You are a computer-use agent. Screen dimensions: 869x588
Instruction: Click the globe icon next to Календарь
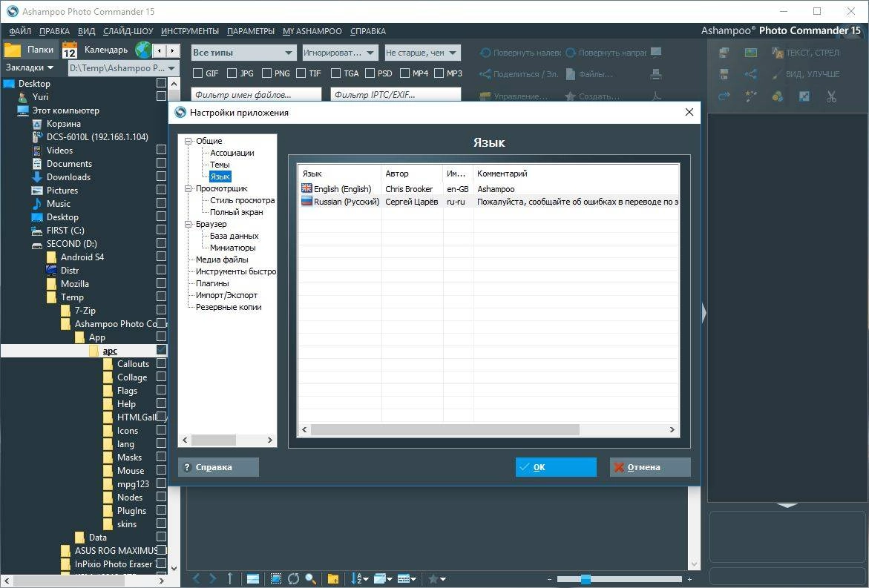point(143,50)
